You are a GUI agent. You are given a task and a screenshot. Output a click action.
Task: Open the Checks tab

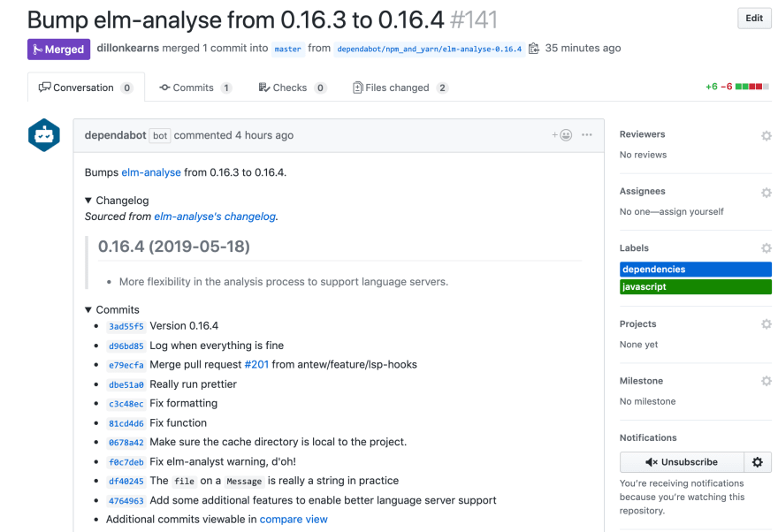(293, 87)
